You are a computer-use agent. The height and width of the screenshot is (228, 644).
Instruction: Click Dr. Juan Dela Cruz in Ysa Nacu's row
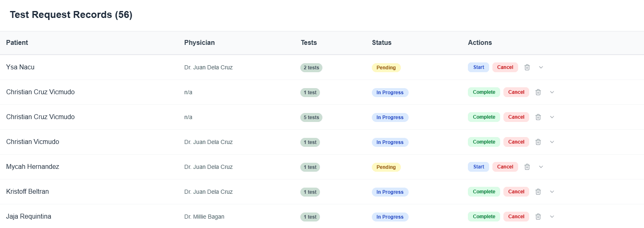pyautogui.click(x=208, y=67)
